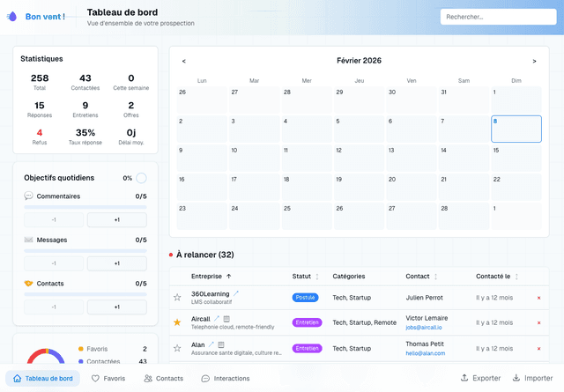Go to previous month in calendar

183,61
